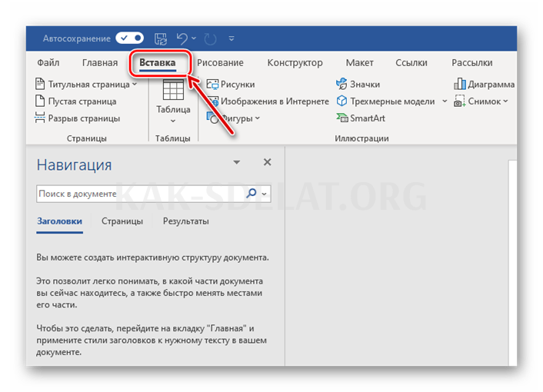
Task: Click the Значки icons button
Action: click(x=358, y=84)
